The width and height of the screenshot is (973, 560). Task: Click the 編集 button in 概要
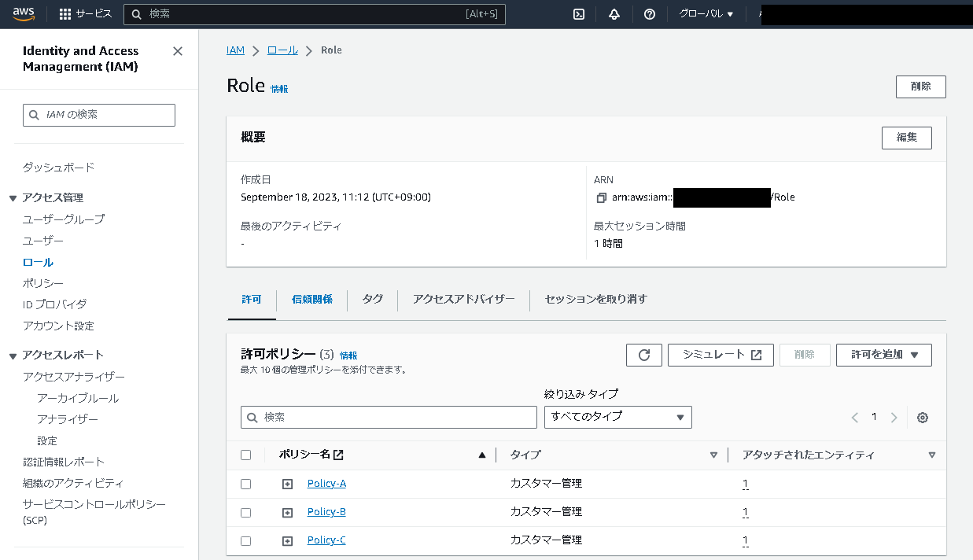tap(907, 138)
